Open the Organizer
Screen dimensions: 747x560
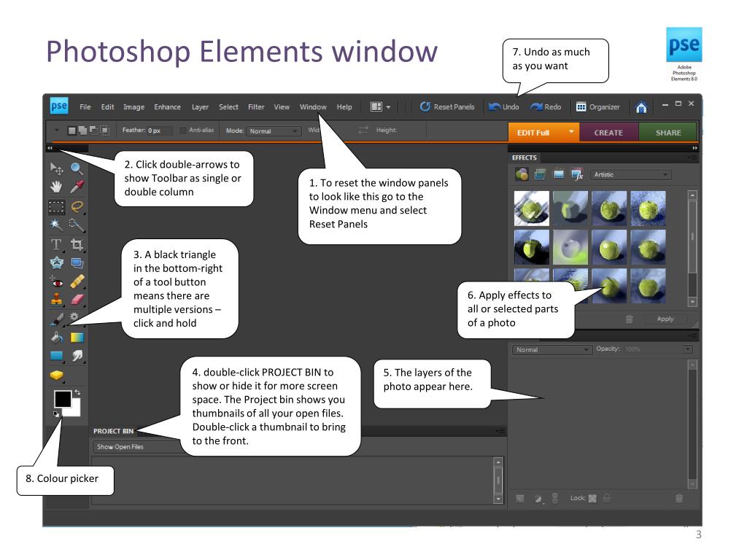tap(598, 106)
